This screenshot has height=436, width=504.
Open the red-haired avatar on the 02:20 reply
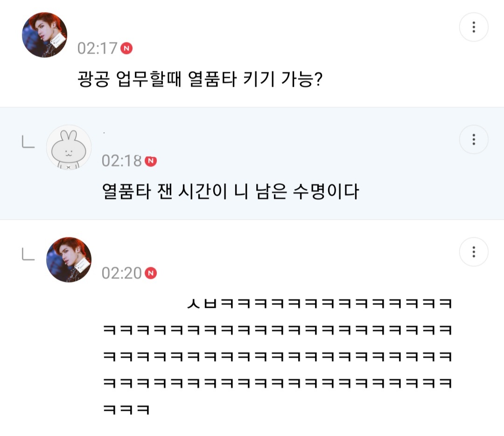[69, 260]
